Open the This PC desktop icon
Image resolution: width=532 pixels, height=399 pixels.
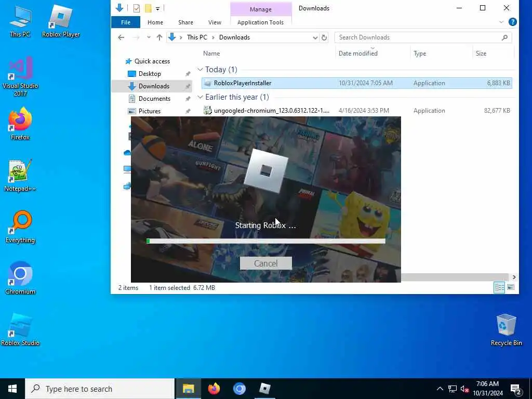tap(20, 21)
